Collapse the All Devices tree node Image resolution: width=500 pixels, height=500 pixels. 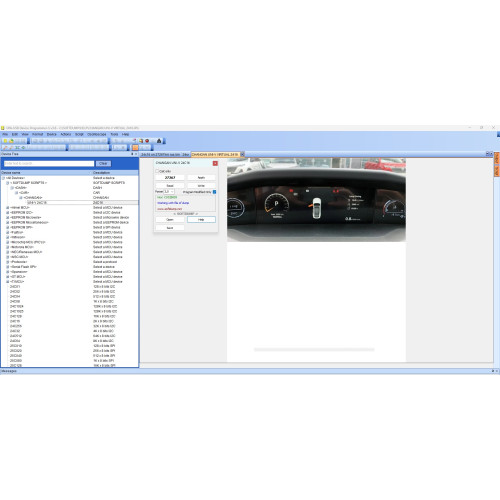pos(3,178)
